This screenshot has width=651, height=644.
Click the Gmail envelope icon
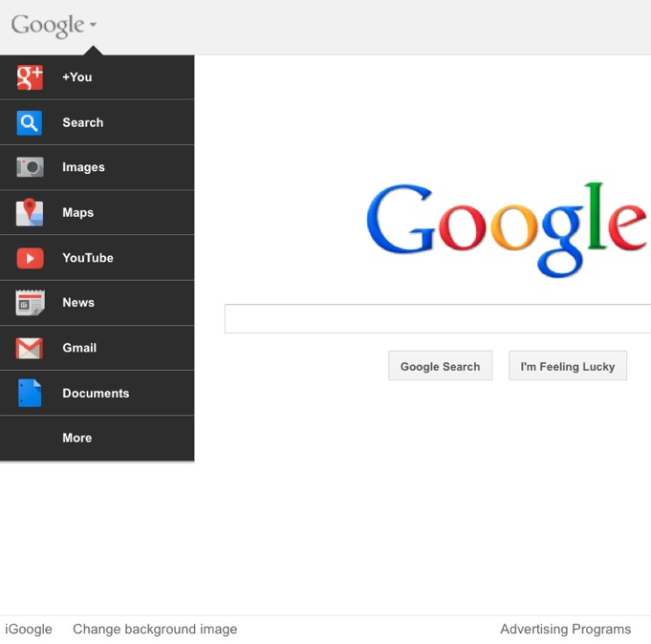(29, 348)
